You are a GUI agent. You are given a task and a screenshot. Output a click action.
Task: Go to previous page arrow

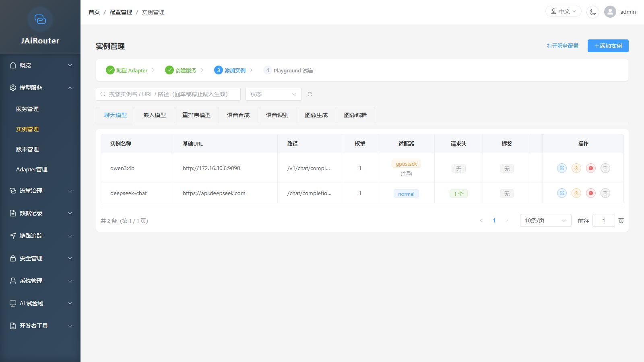(481, 220)
